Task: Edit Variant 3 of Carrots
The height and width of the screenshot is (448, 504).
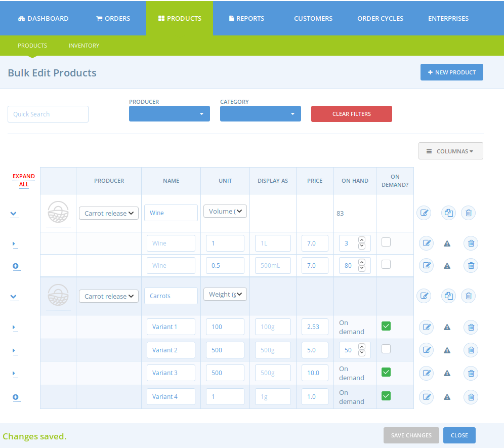Action: pyautogui.click(x=427, y=373)
